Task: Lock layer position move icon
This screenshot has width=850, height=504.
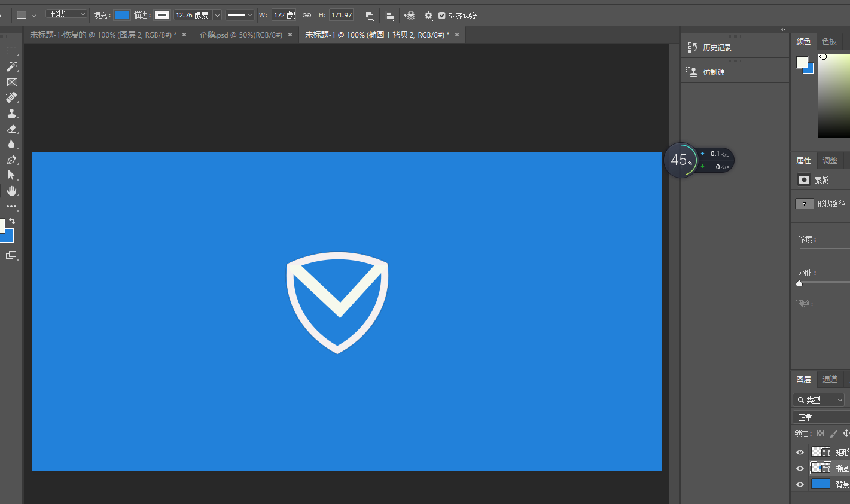Action: (846, 433)
